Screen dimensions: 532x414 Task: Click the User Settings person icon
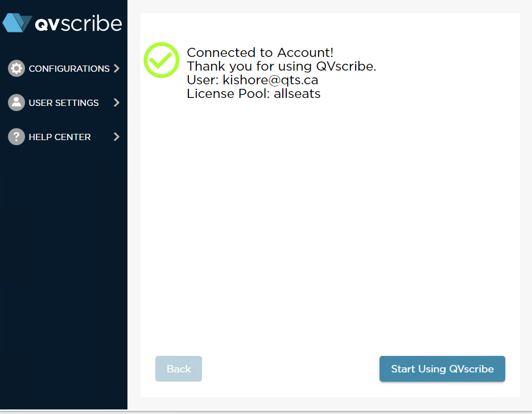pos(17,103)
